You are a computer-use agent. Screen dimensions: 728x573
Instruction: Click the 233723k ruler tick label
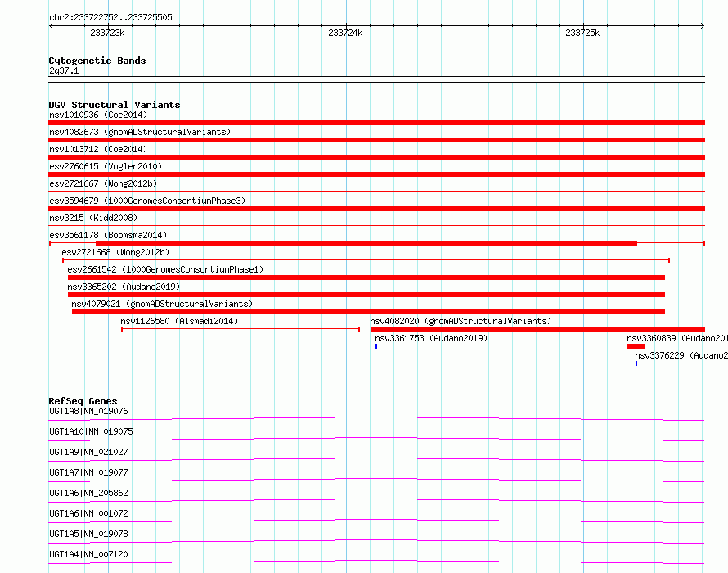click(x=107, y=33)
